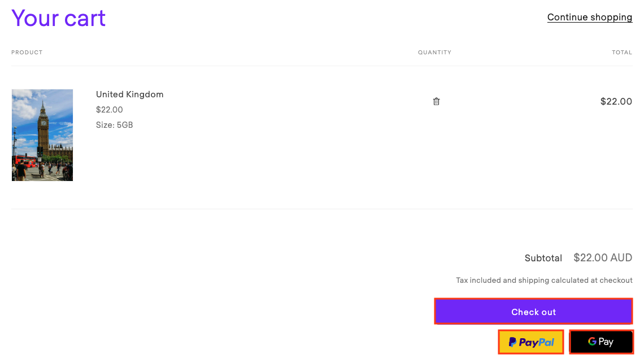Click the TOTAL column header
The image size is (644, 362).
point(622,52)
